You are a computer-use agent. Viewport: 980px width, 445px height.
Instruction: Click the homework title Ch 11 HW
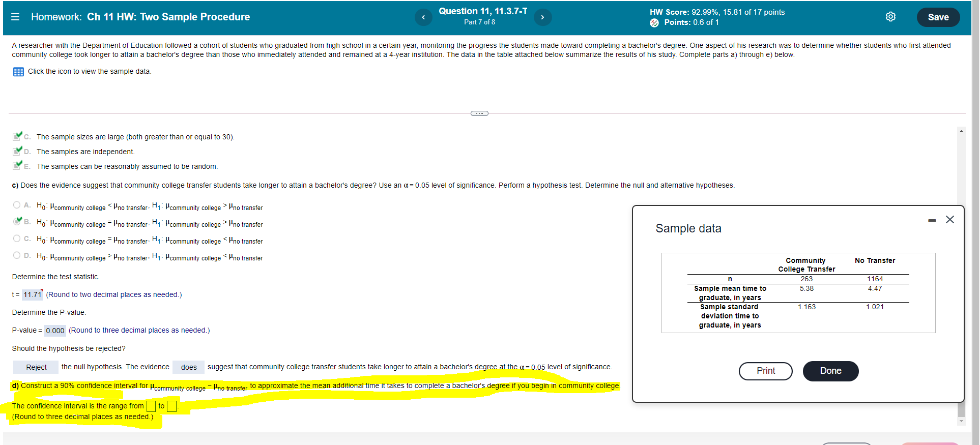pyautogui.click(x=168, y=17)
